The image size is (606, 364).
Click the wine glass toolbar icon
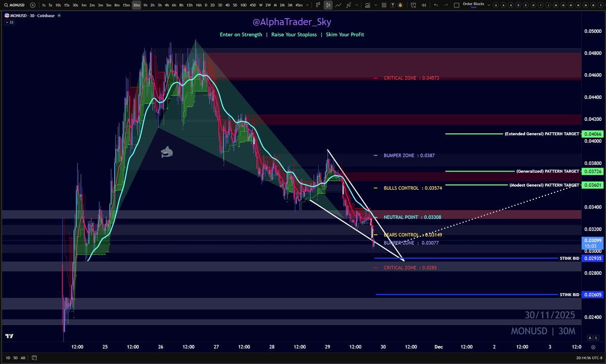coord(392,5)
